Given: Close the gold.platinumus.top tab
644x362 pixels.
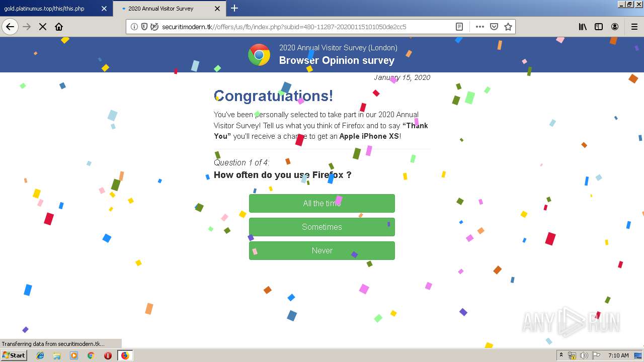Looking at the screenshot, I should [x=104, y=9].
